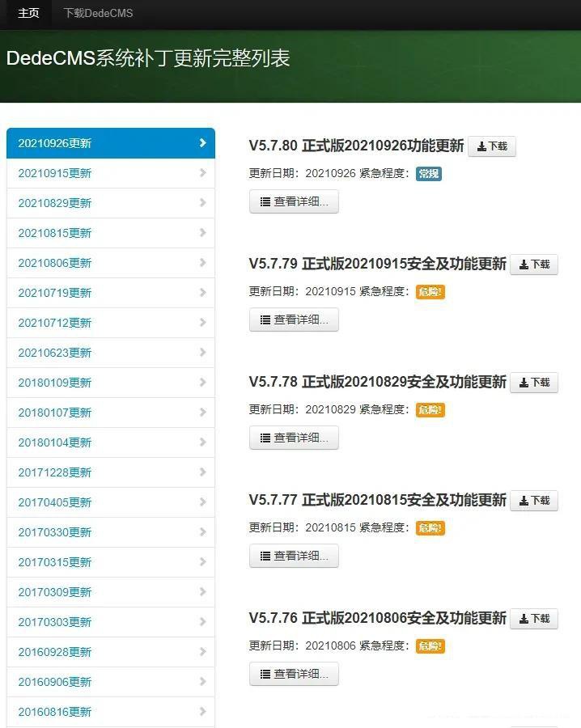Click the chevron beside 20180104更新
The width and height of the screenshot is (581, 728).
click(202, 442)
